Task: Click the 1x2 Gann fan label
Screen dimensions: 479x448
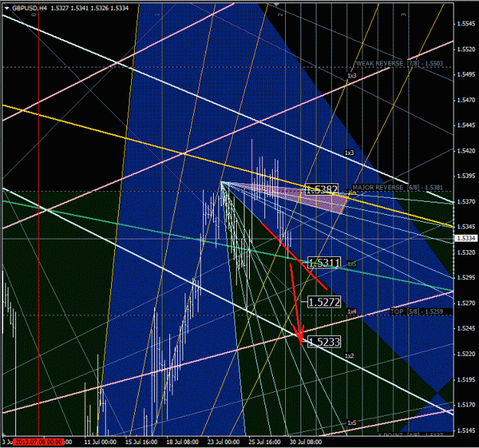Action: 349,356
